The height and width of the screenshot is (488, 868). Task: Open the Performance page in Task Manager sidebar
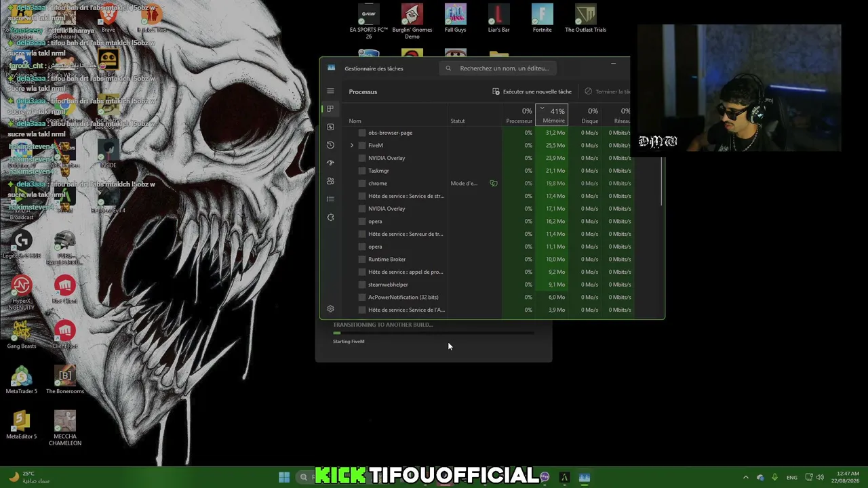click(x=330, y=127)
